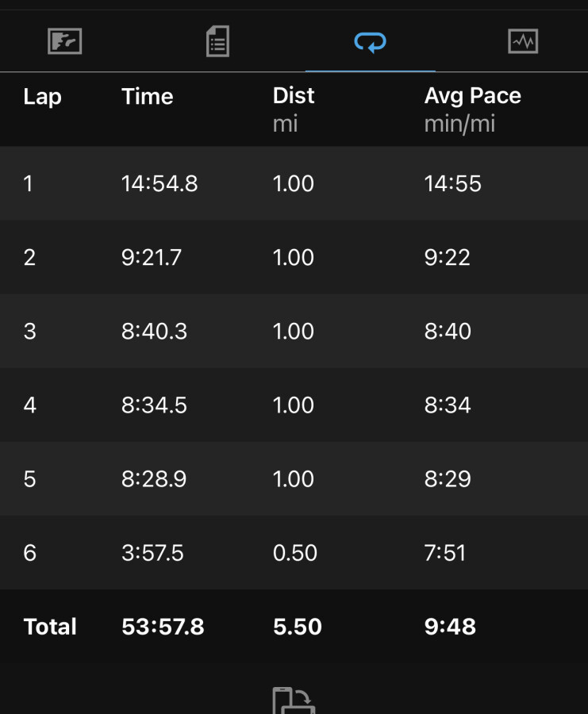Select lap 4 pace 8:34

point(448,405)
